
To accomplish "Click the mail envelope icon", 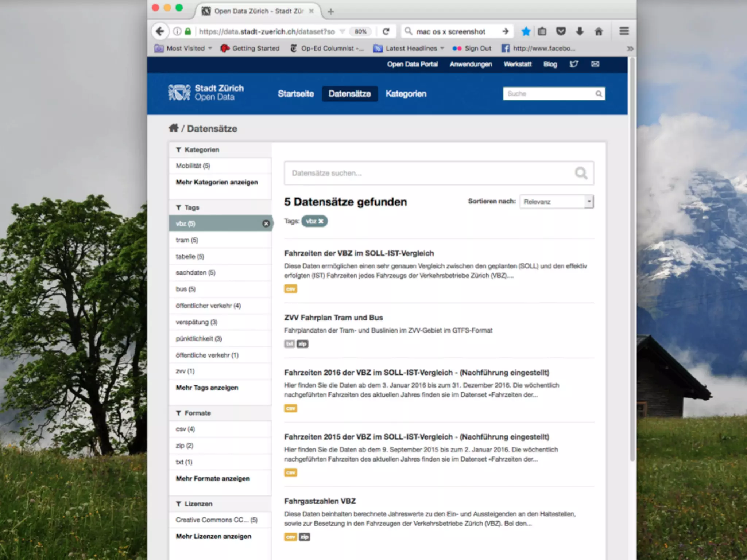I will [595, 64].
